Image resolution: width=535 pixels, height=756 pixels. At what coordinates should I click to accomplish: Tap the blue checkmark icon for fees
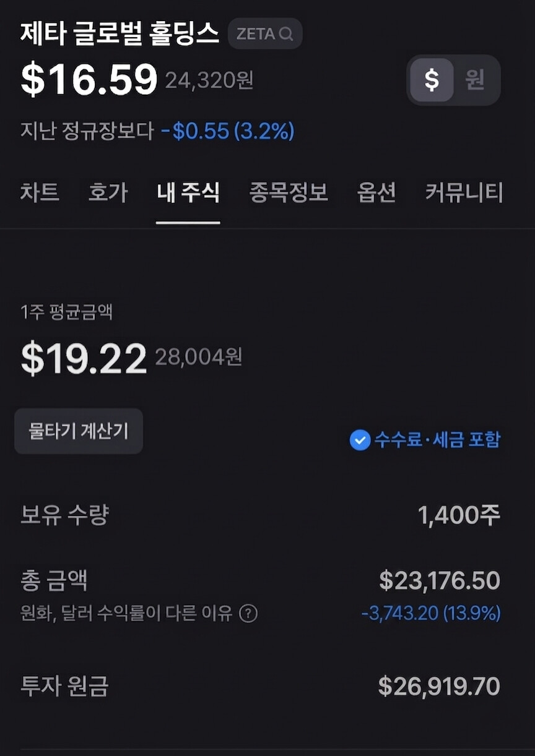pos(360,440)
